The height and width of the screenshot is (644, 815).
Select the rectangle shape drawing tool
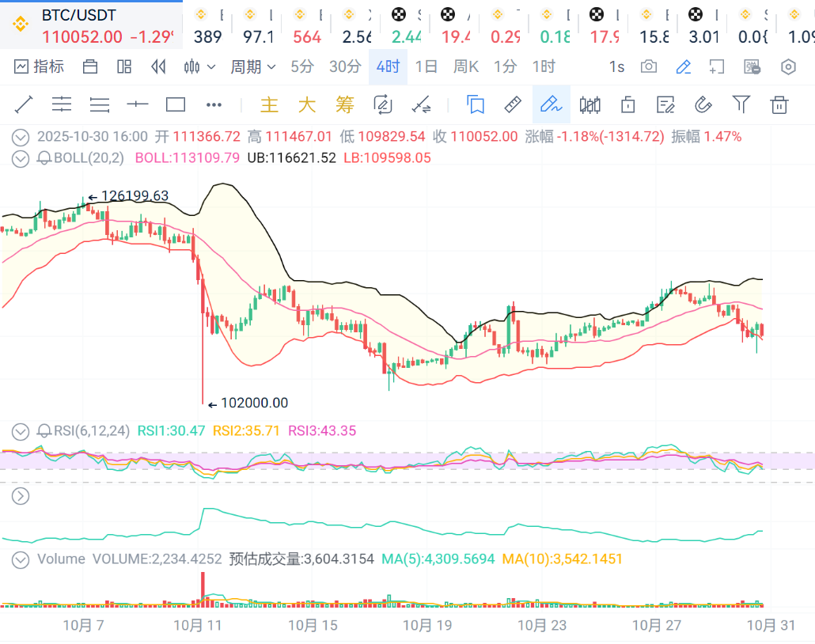pos(175,104)
